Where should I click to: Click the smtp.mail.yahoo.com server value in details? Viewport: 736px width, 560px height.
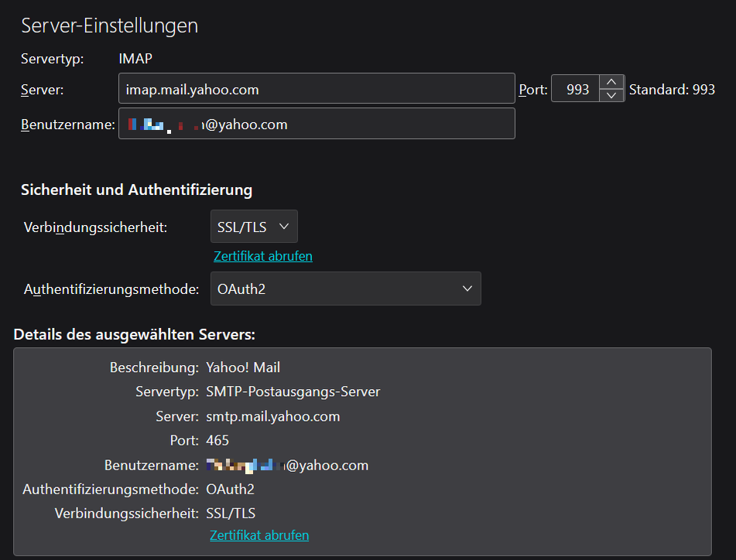pos(273,416)
